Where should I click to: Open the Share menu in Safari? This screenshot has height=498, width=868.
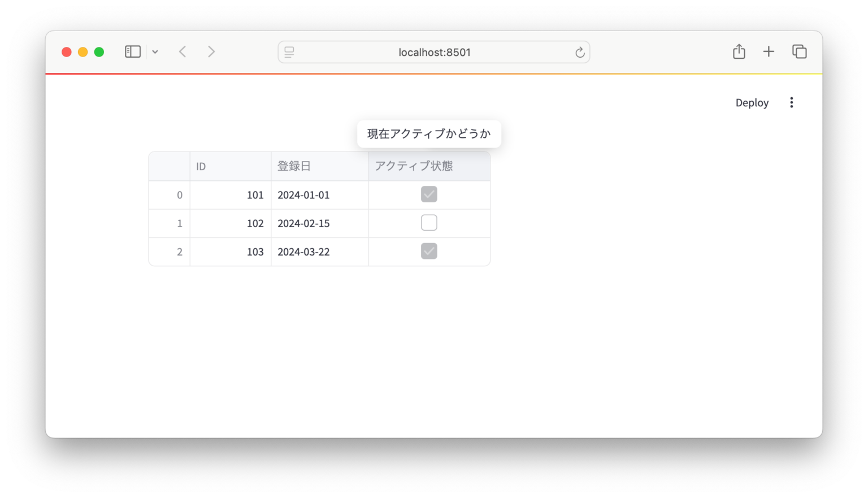(x=739, y=51)
